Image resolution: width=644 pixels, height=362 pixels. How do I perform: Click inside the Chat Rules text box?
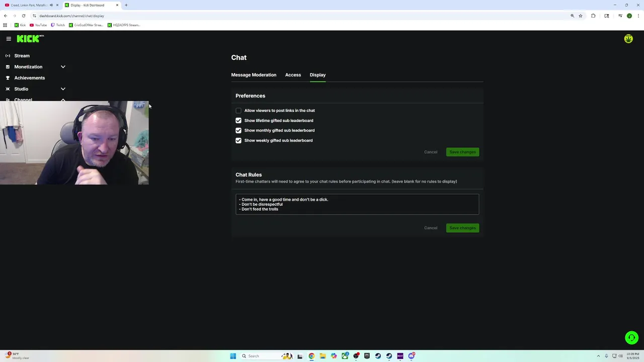357,204
